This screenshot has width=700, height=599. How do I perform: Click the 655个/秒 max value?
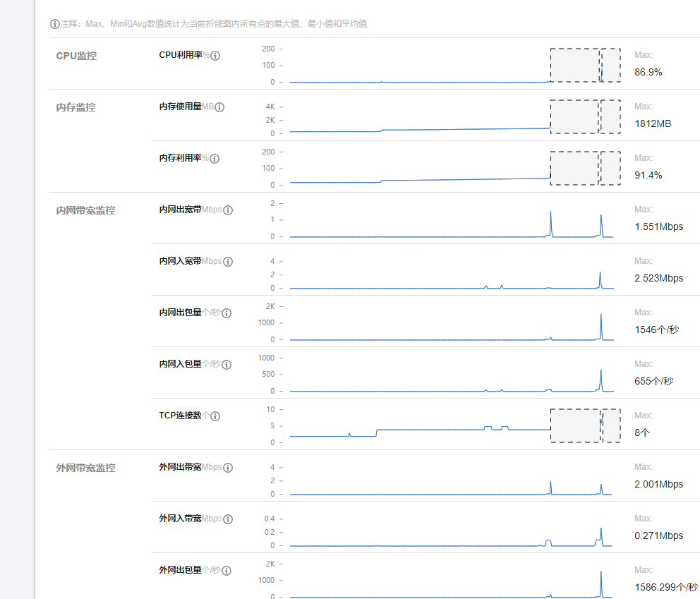[654, 381]
